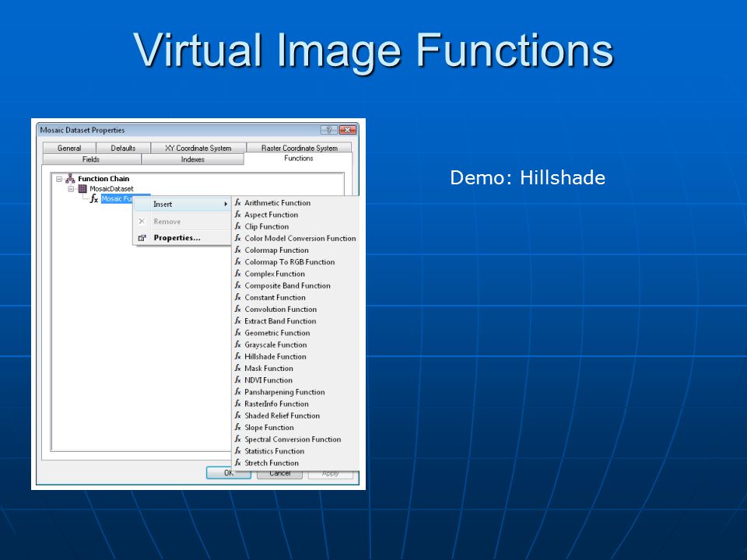
Task: Insert the Mask Function
Action: click(296, 368)
